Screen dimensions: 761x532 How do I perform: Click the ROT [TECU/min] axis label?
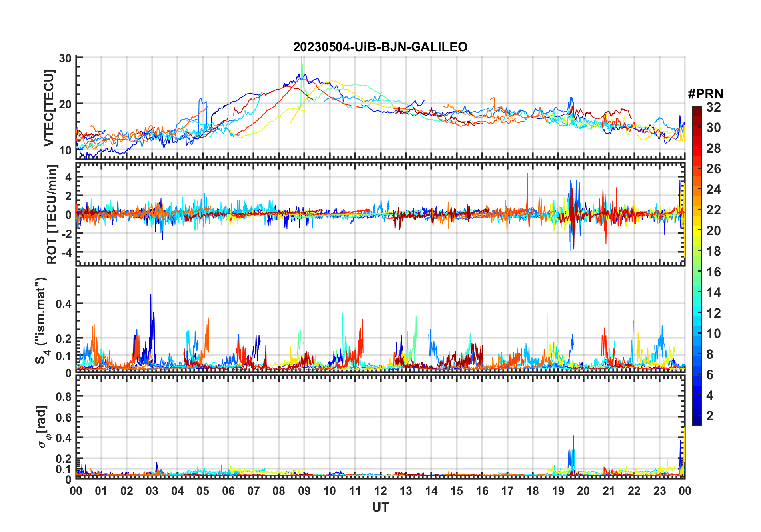(52, 214)
